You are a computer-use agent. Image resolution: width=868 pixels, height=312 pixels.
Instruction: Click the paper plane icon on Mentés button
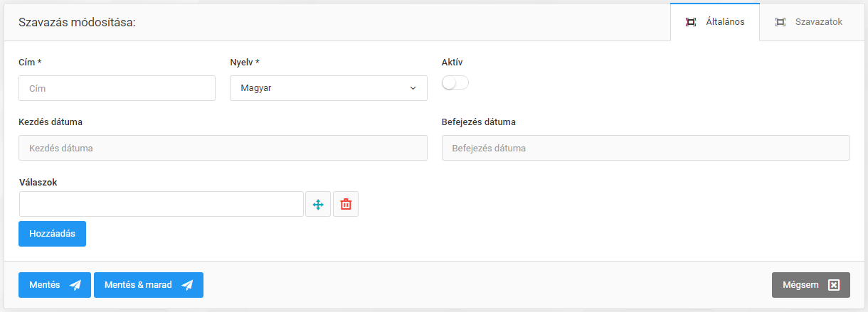pos(75,285)
